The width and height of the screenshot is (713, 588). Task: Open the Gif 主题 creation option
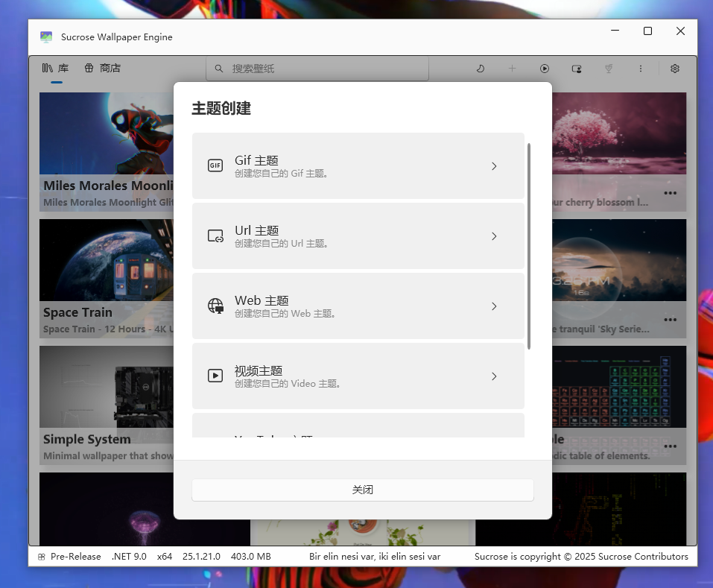(x=358, y=166)
